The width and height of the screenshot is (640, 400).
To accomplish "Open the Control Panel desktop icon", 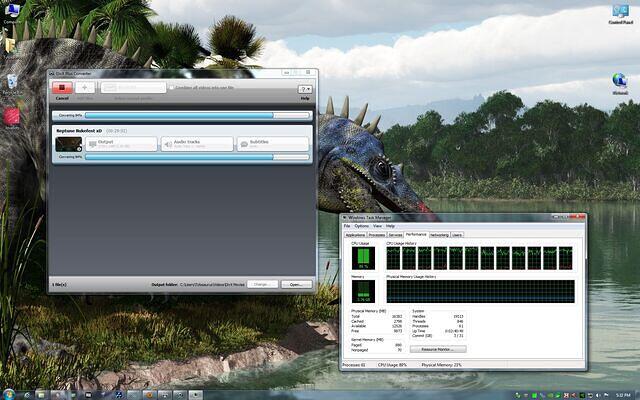I will pyautogui.click(x=620, y=14).
